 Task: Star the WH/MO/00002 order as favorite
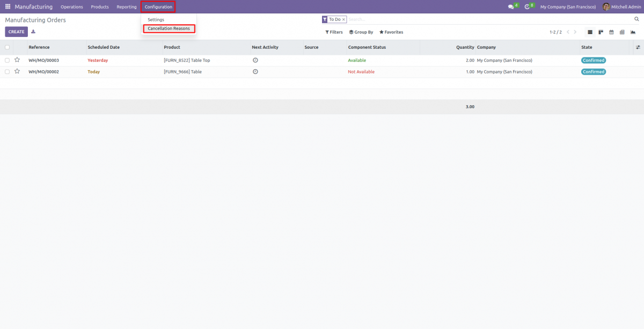click(17, 71)
